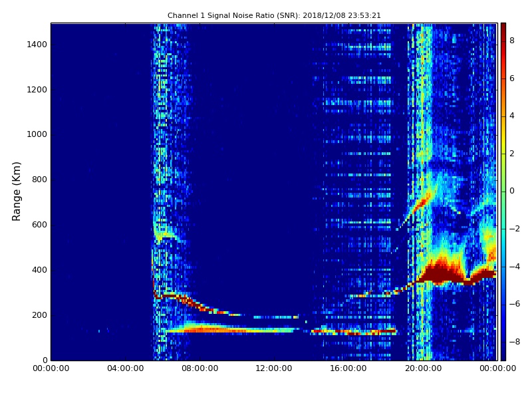Click the 400 range tick label

tap(39, 270)
